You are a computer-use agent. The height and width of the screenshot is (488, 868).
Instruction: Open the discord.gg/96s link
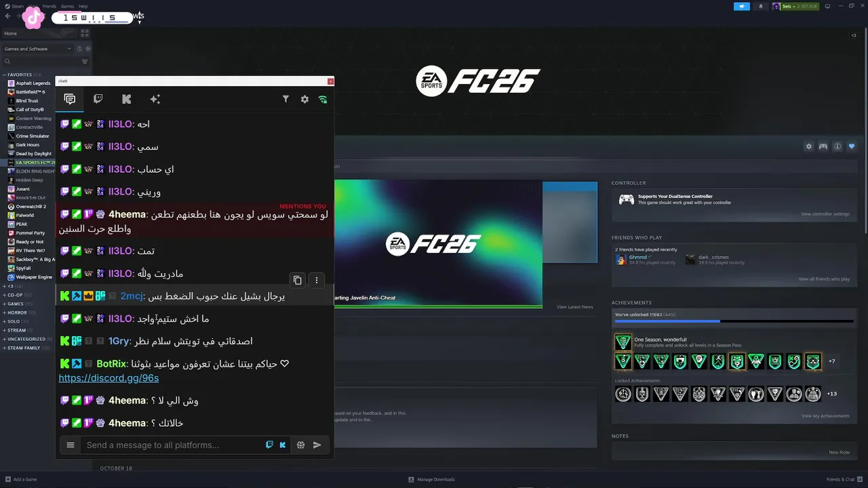tap(108, 378)
